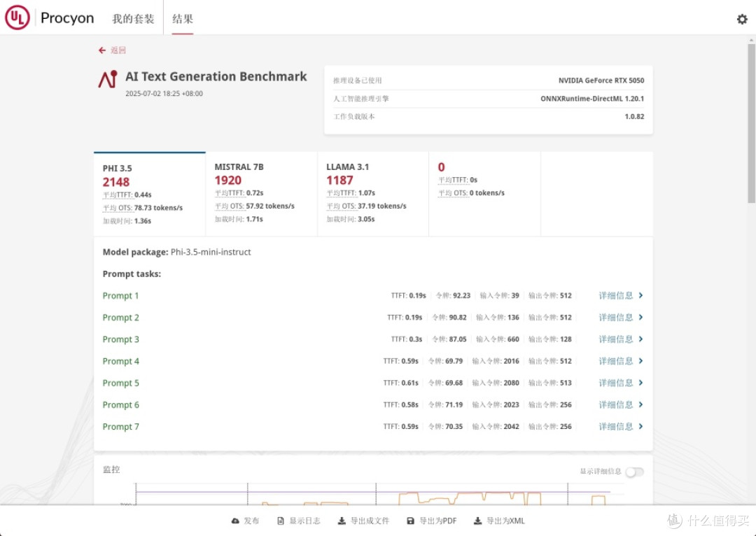Click the LLAMA 3.1 score 1187
Viewport: 756px width, 536px height.
pyautogui.click(x=340, y=181)
